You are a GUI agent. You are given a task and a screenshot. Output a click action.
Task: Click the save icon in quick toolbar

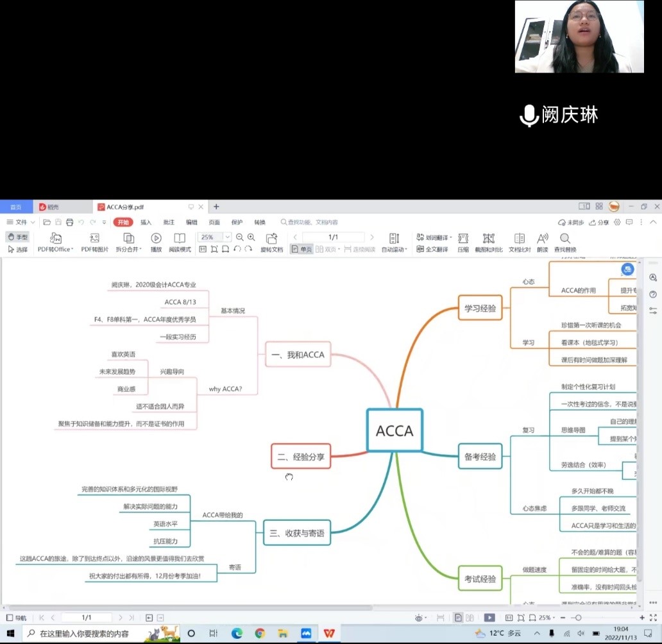click(58, 222)
